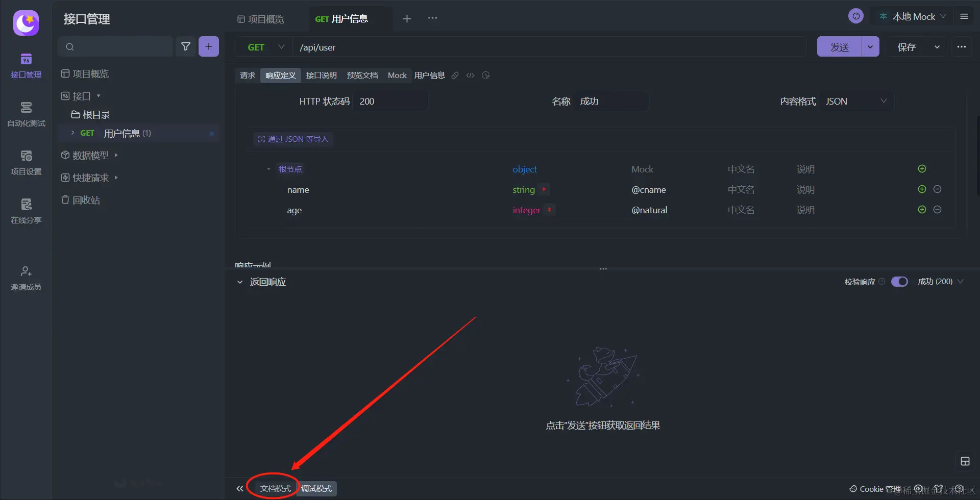
Task: Click the sidebar search input
Action: click(115, 46)
